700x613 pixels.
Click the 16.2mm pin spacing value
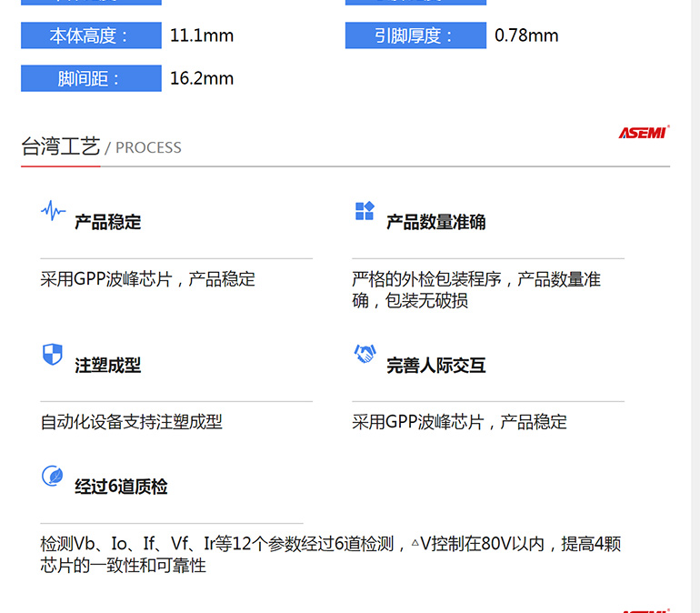click(x=202, y=79)
